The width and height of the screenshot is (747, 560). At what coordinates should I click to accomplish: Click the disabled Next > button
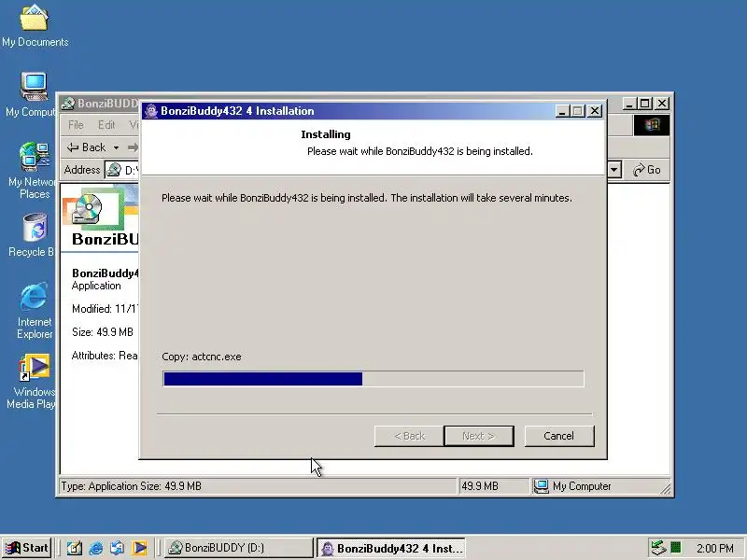(x=479, y=436)
